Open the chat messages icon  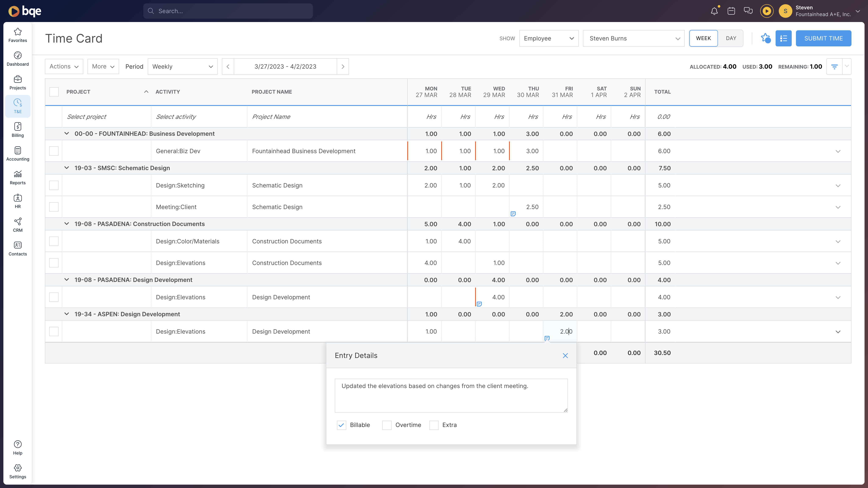pyautogui.click(x=748, y=11)
